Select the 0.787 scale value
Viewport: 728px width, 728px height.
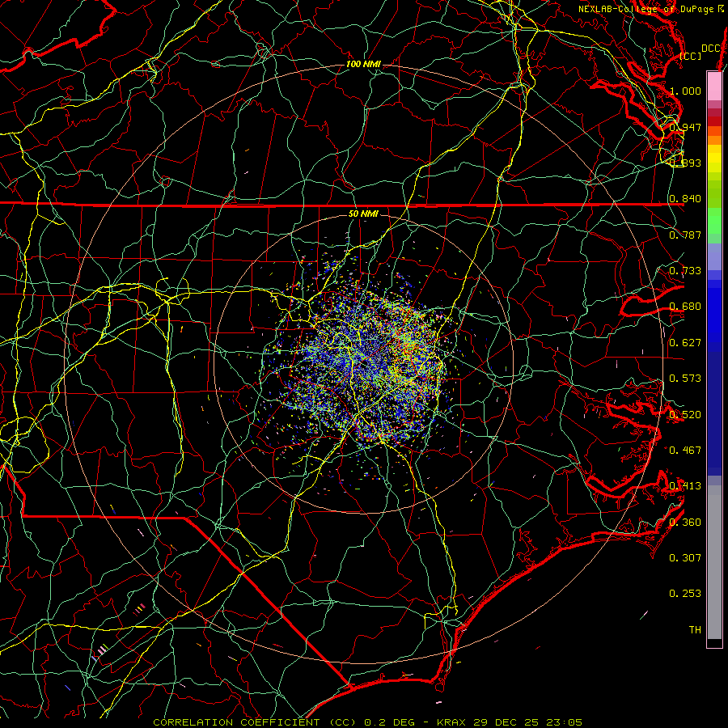(x=685, y=235)
